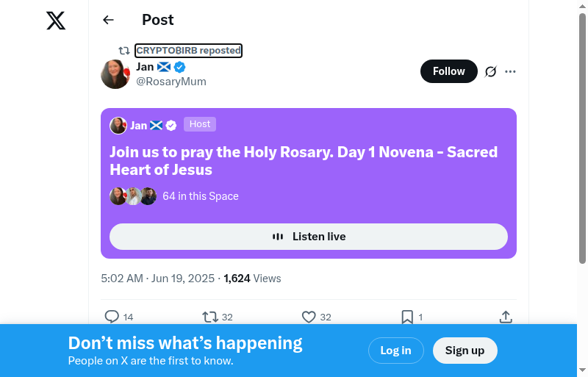Click the Sign up button
Screen dimensions: 588x377
click(465, 351)
